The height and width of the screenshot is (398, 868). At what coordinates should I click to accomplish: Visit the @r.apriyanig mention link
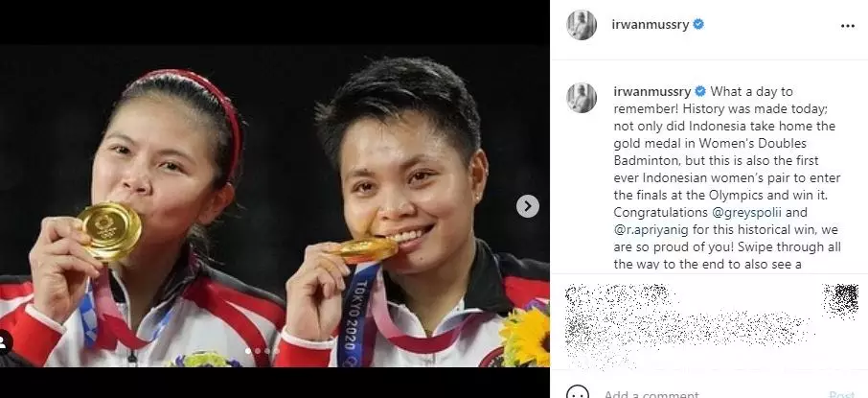(654, 229)
